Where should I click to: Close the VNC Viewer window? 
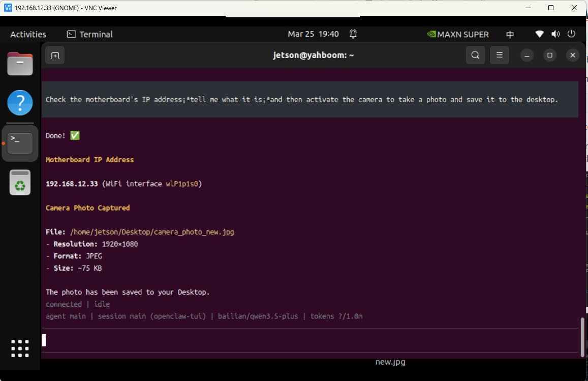[574, 8]
